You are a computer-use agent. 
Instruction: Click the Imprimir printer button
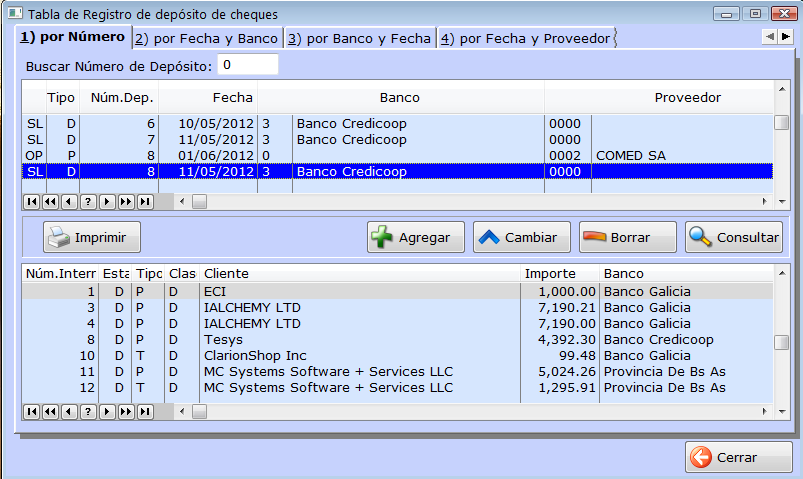[92, 237]
